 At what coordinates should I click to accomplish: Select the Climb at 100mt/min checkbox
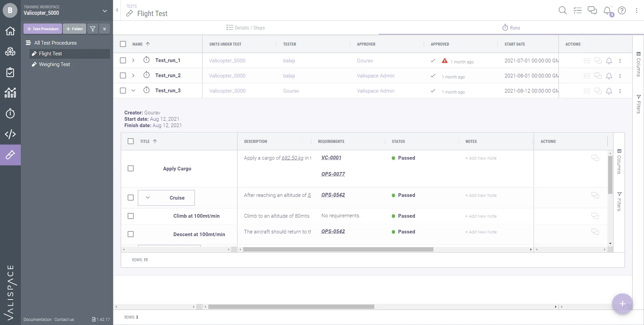[x=131, y=216]
